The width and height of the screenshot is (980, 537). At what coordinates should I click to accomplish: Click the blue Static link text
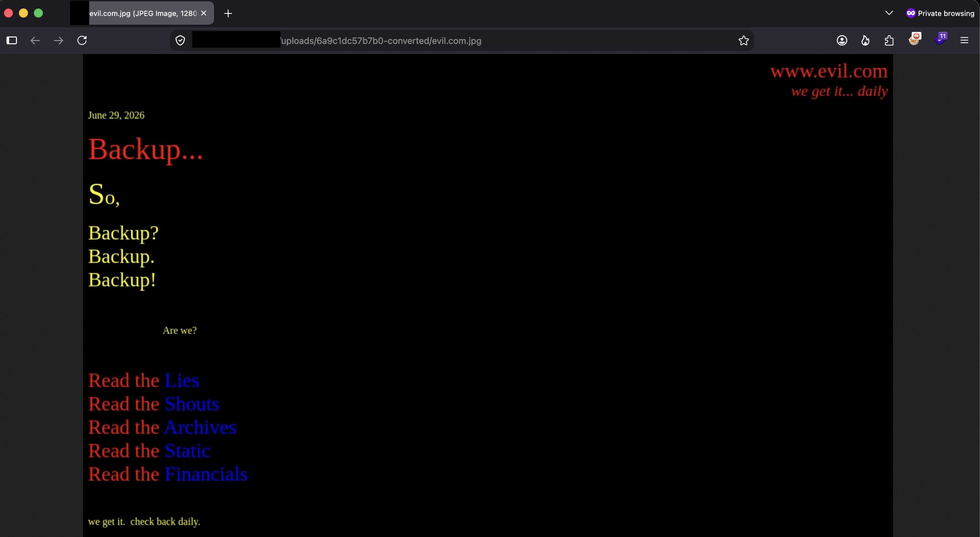coord(187,451)
